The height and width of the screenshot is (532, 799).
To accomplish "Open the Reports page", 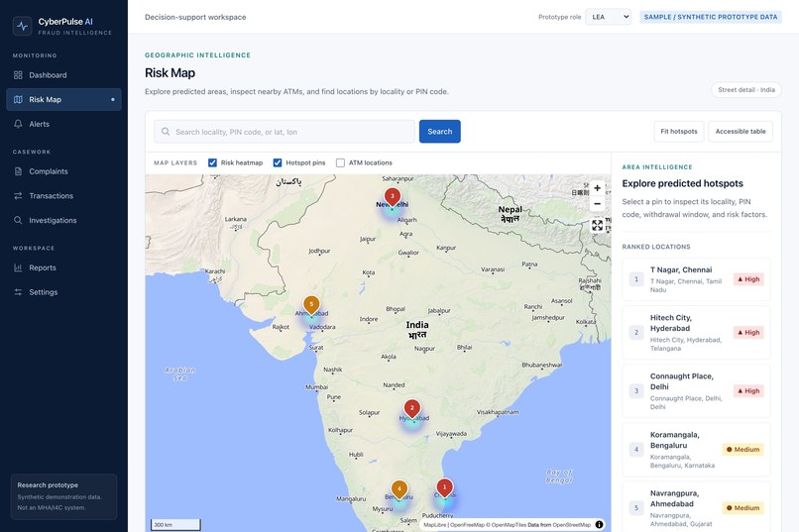I will click(x=63, y=267).
